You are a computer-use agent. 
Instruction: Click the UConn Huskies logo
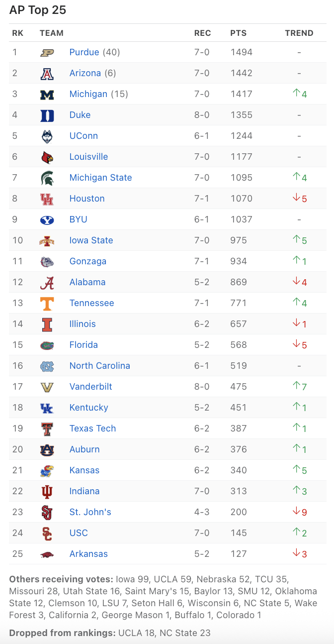(47, 136)
